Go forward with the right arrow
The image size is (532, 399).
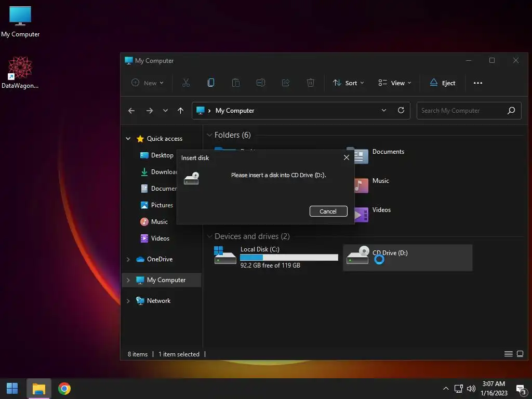click(x=149, y=111)
